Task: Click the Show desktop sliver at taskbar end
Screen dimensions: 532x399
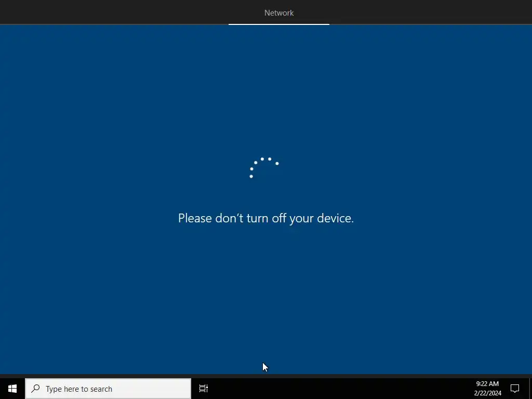Action: pos(530,389)
